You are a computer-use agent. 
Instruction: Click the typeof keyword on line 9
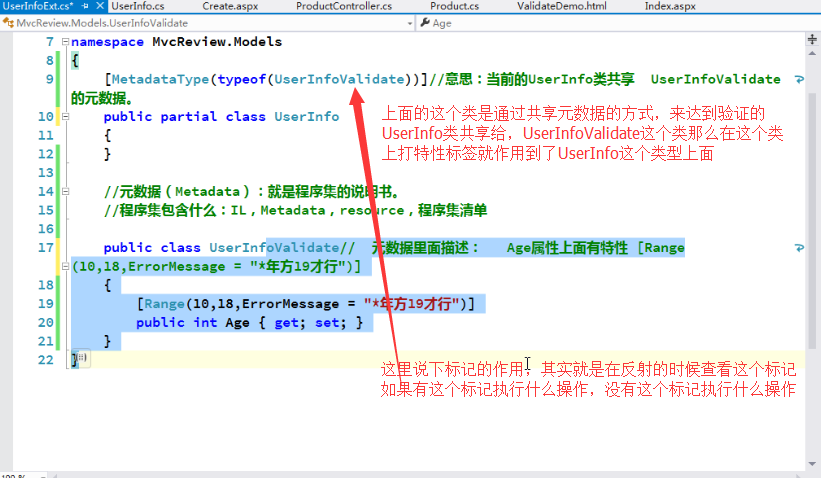coord(242,79)
